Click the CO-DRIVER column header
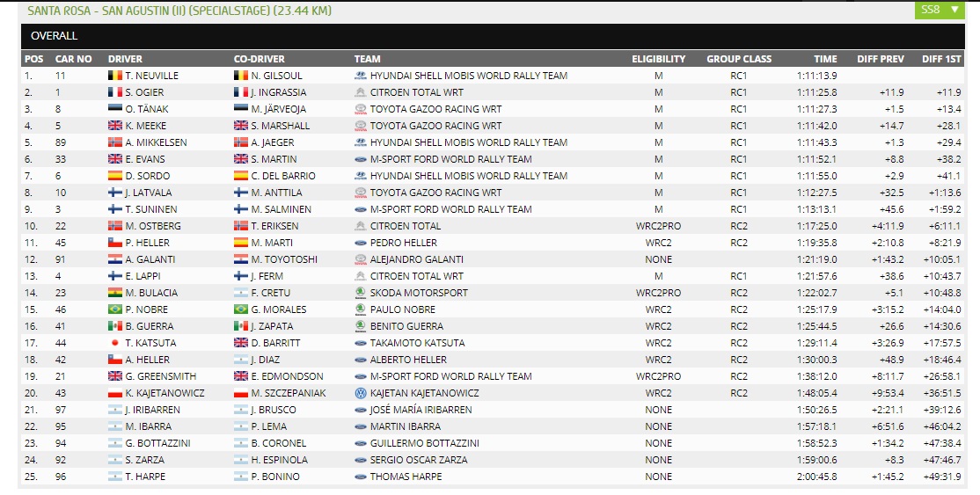The image size is (980, 495). click(x=259, y=59)
